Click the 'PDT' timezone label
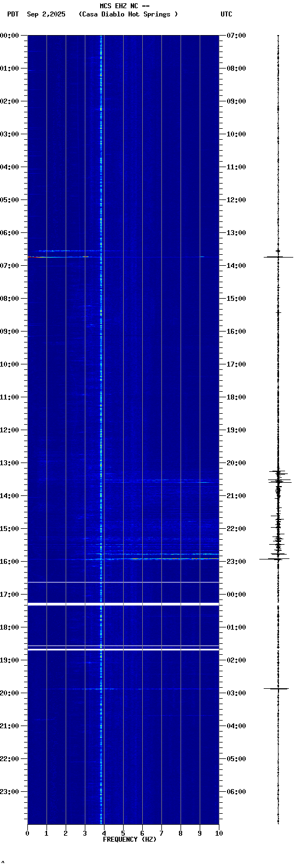The height and width of the screenshot is (868, 302). pos(13,14)
